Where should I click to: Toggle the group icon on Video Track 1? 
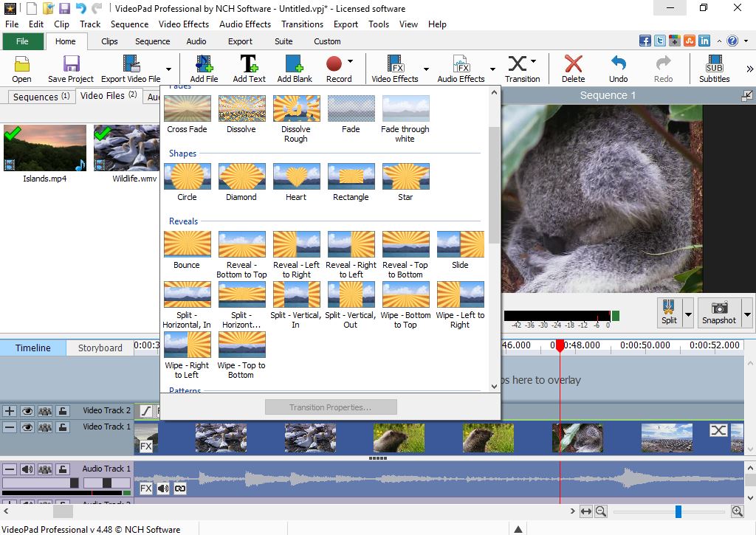click(45, 427)
